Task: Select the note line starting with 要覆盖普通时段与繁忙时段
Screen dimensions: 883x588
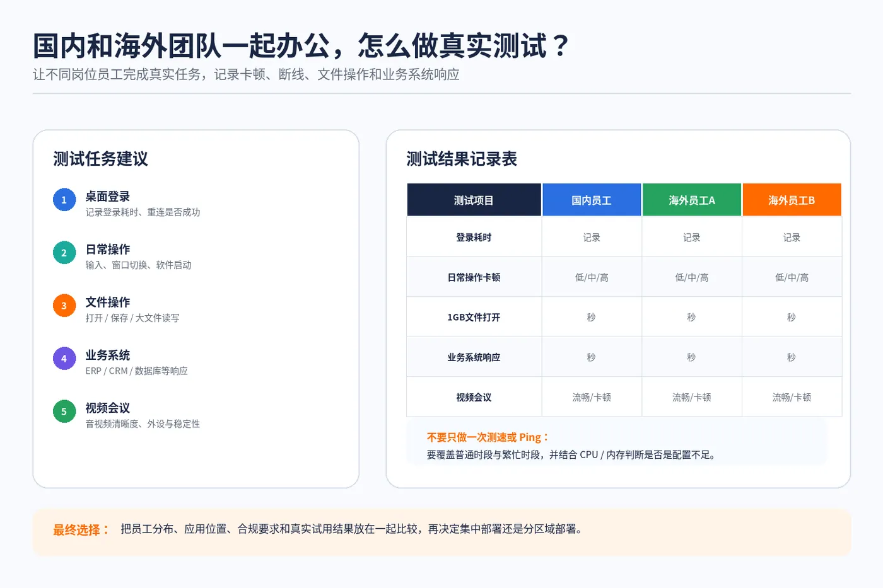Action: pos(571,454)
